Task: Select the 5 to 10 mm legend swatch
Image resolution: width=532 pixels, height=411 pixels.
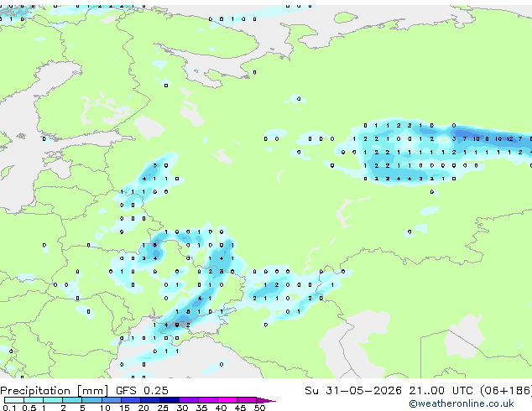Action: pyautogui.click(x=91, y=400)
